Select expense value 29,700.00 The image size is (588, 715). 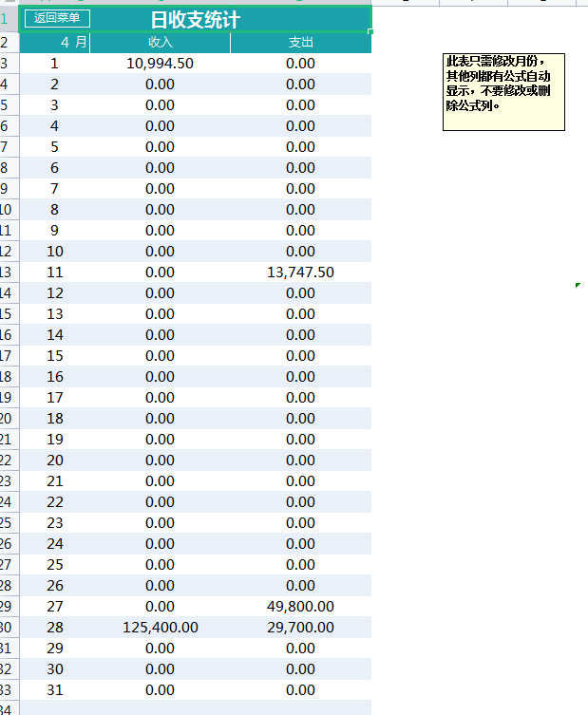(x=300, y=628)
